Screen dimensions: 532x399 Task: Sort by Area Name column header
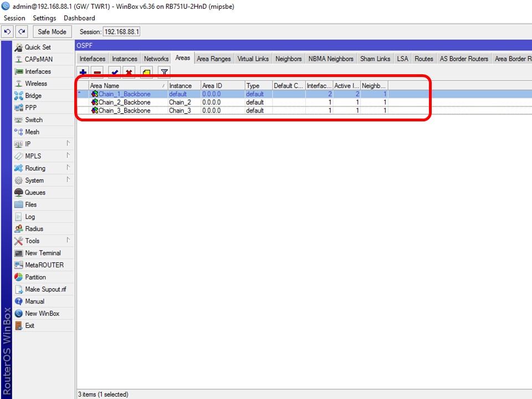coord(128,86)
